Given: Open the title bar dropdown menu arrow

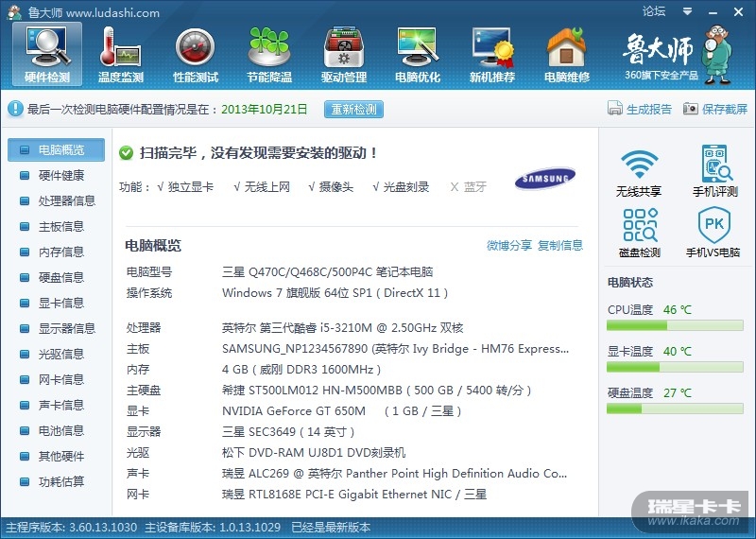Looking at the screenshot, I should point(688,11).
